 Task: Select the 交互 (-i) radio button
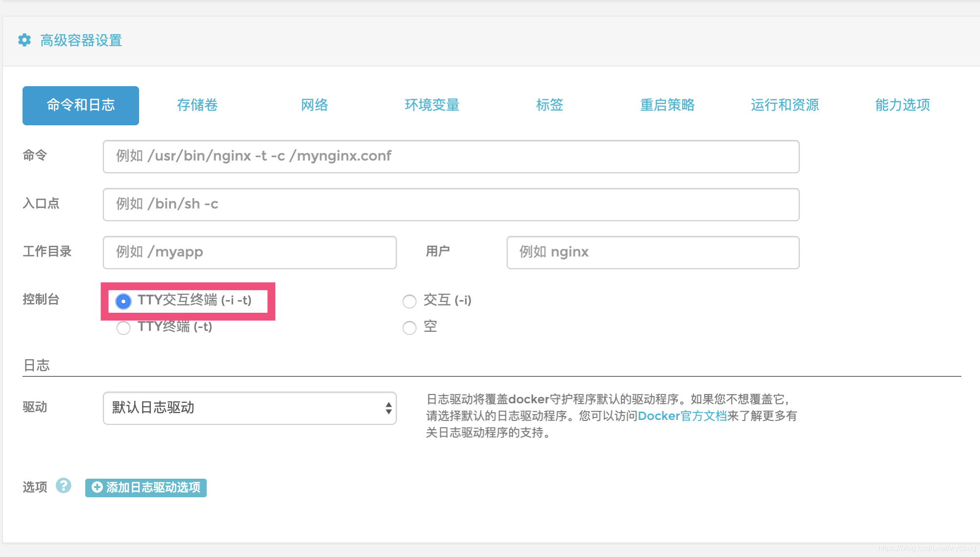point(409,301)
